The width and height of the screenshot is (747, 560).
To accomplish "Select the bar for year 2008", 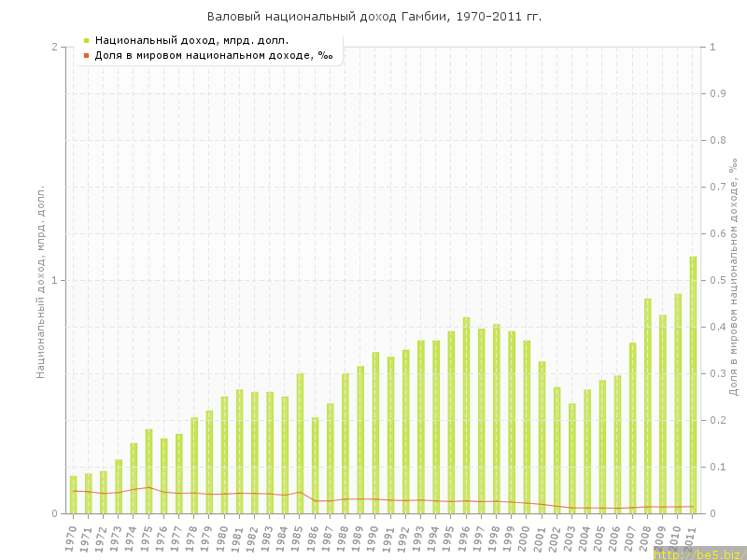I will 647,406.
